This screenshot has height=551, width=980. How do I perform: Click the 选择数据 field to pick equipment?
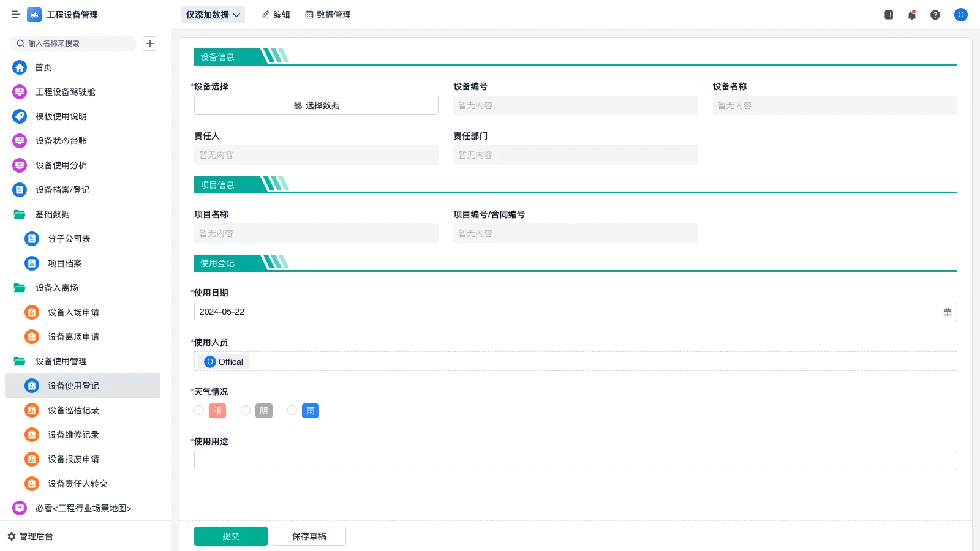(x=315, y=105)
